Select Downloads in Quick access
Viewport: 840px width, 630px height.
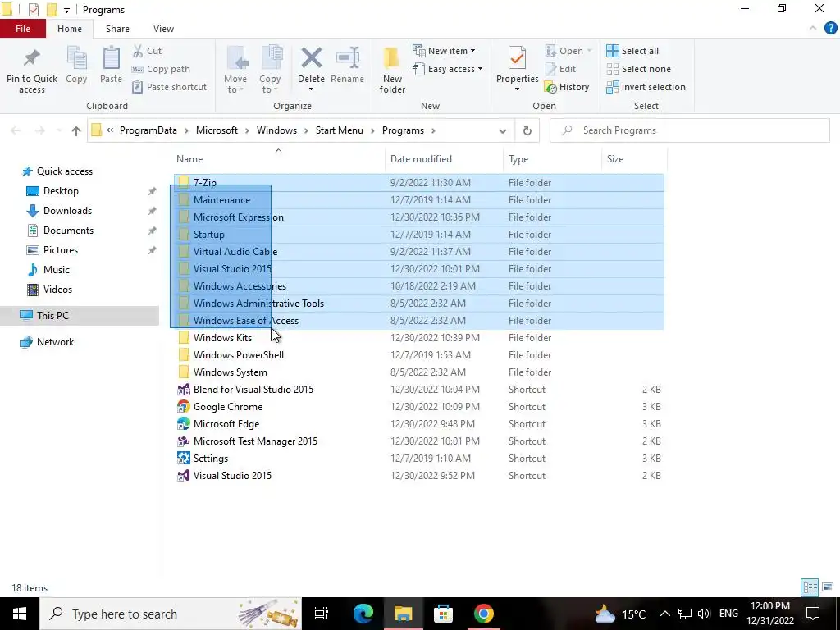coord(67,211)
